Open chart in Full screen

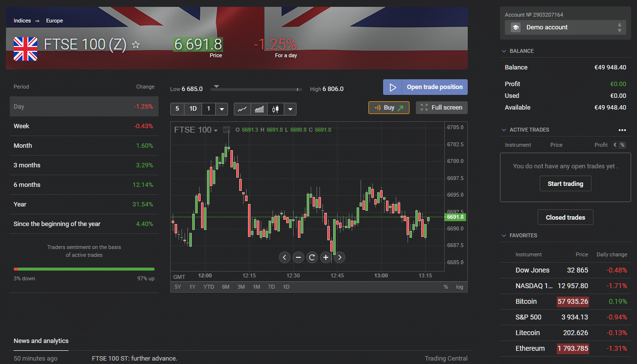[442, 108]
